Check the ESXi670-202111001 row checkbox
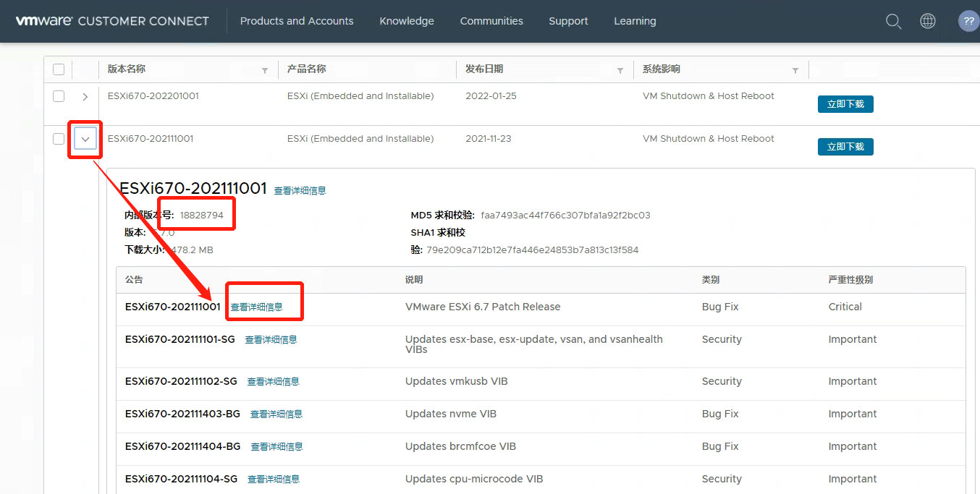Screen dimensions: 980x494 pyautogui.click(x=59, y=139)
